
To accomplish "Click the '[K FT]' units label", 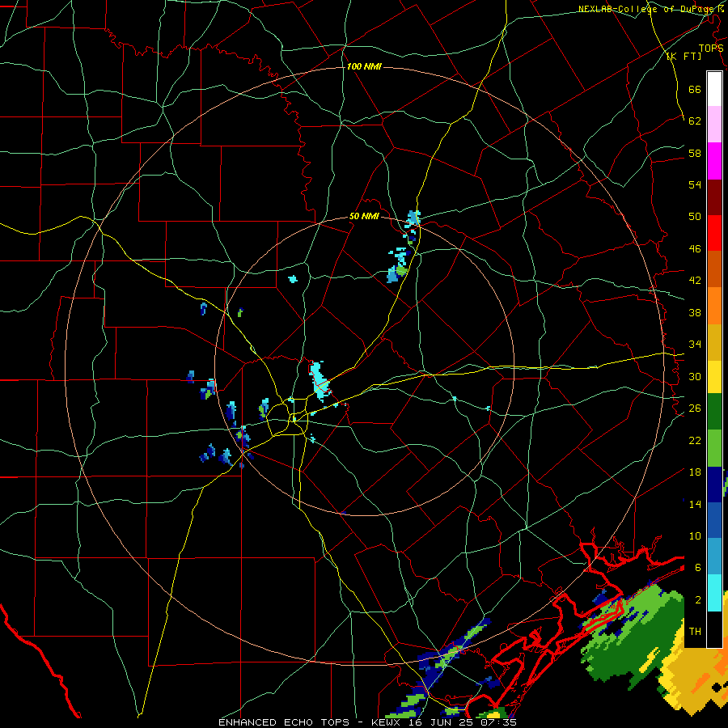I will pos(684,57).
